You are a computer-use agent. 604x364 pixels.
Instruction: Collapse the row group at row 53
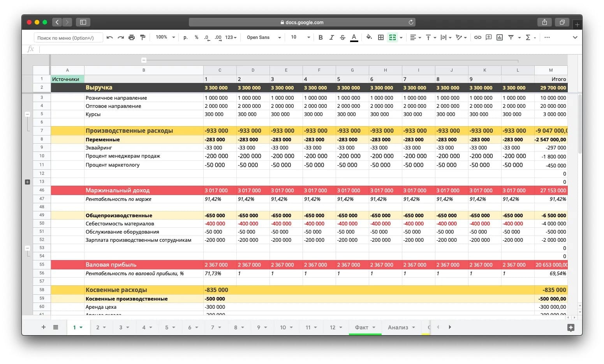point(27,248)
